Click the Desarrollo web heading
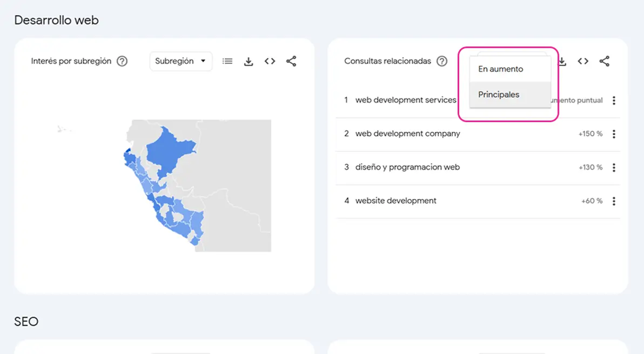 pos(56,20)
